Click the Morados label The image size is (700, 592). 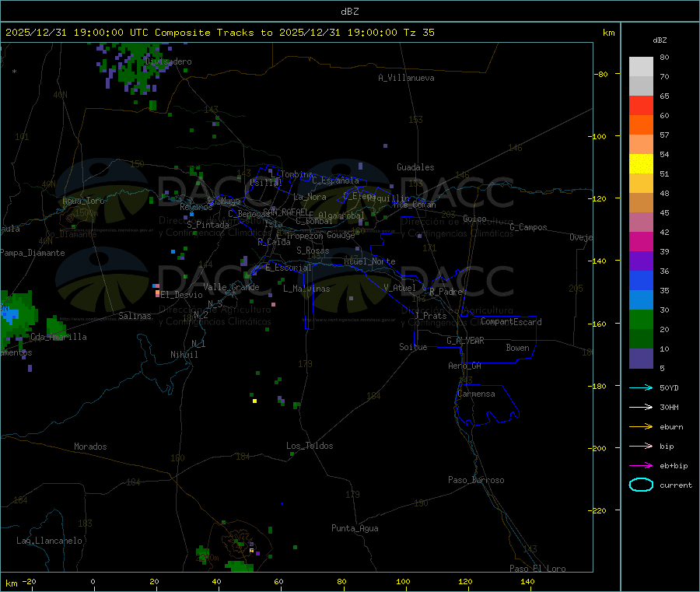(x=90, y=447)
